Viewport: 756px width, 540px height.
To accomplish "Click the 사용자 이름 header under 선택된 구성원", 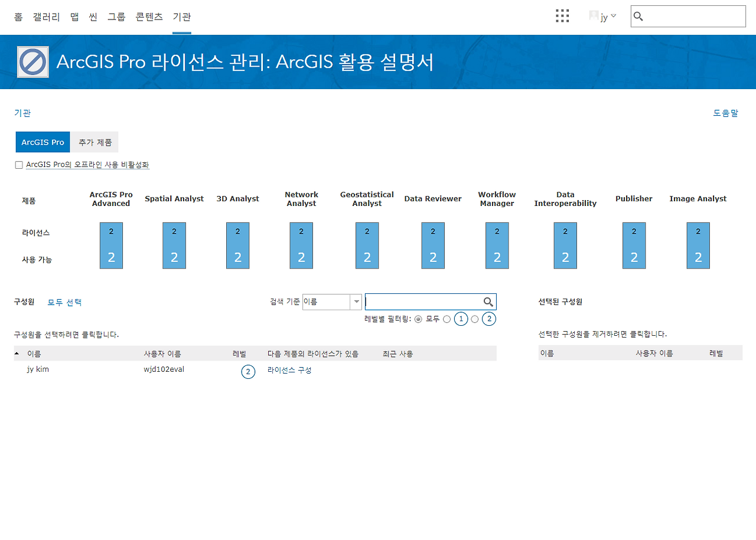I will [654, 354].
